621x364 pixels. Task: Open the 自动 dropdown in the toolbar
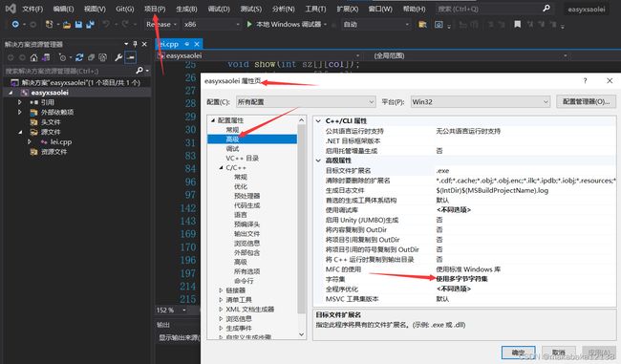pos(375,24)
